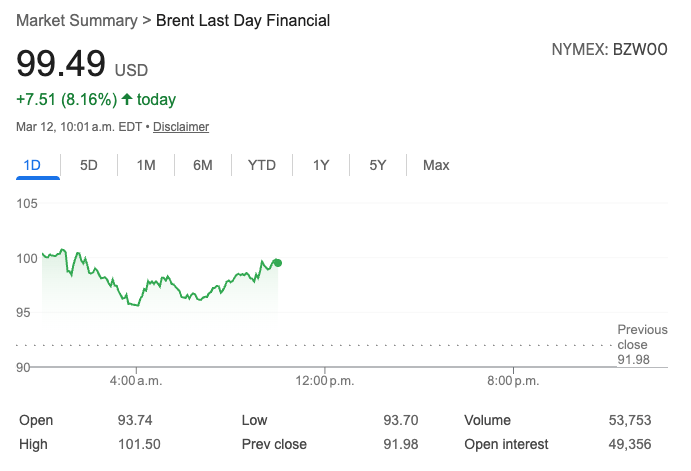View the Max time range

[x=436, y=165]
